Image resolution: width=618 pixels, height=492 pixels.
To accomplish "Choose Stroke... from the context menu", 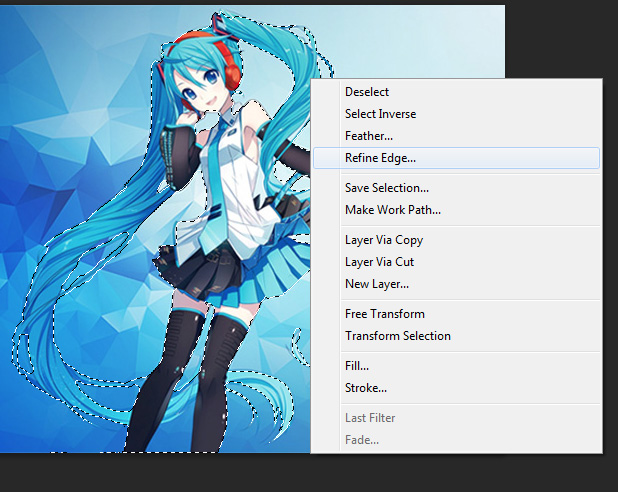I will point(456,388).
